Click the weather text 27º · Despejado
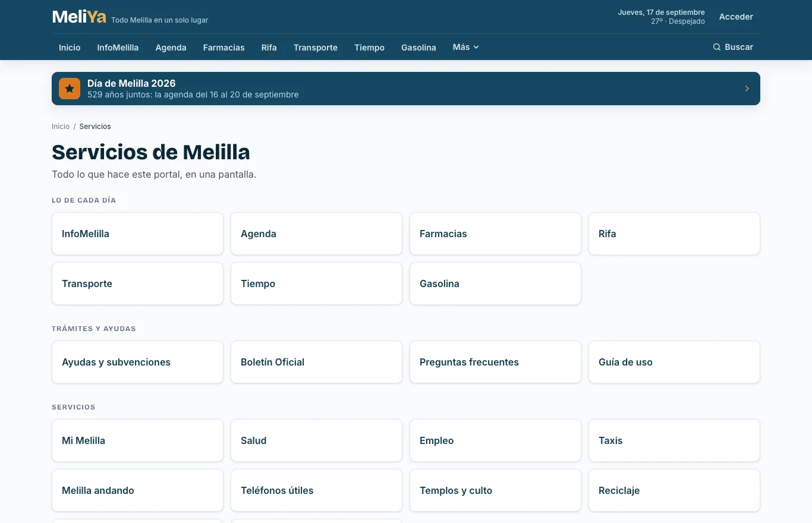Image resolution: width=812 pixels, height=523 pixels. pyautogui.click(x=678, y=21)
